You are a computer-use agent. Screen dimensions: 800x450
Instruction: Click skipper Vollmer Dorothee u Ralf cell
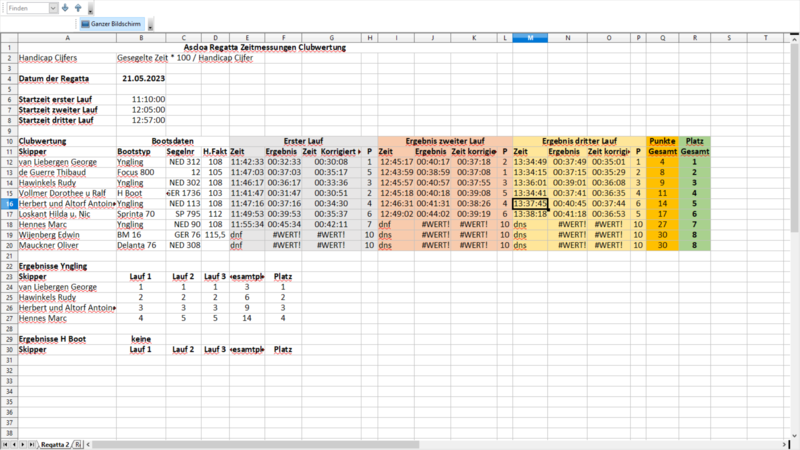pos(67,193)
